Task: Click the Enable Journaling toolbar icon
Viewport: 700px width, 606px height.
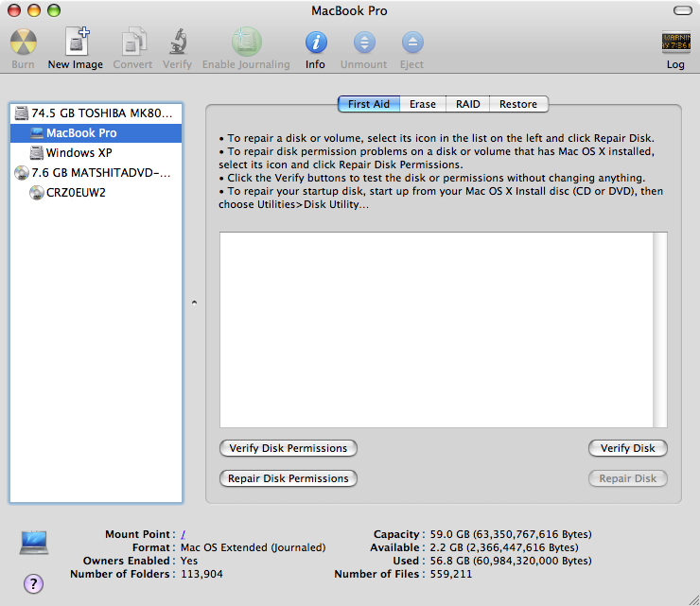Action: (247, 41)
